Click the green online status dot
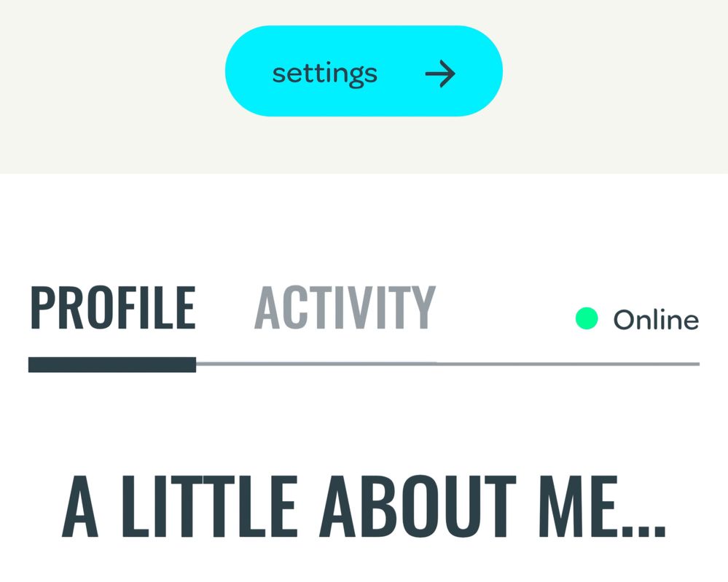The image size is (728, 582). click(x=587, y=318)
